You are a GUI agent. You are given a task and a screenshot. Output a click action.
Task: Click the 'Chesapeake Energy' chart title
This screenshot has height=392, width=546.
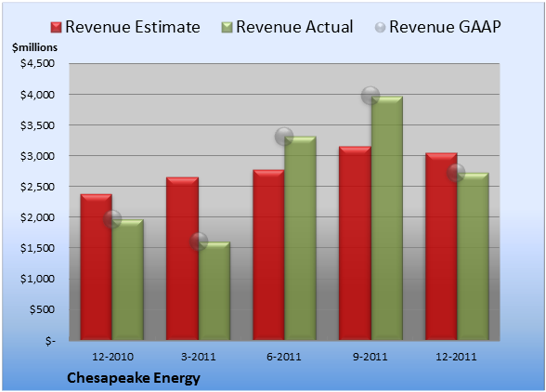click(134, 378)
